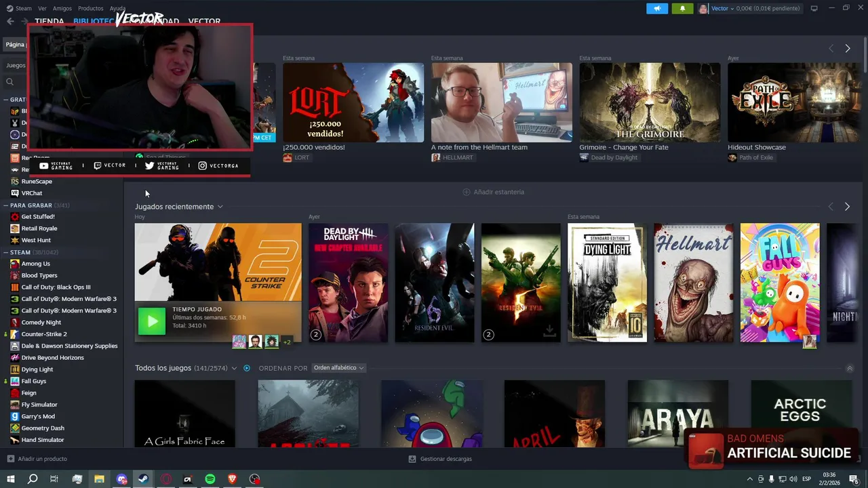Screen dimensions: 868x488
Task: Open Discord from the taskbar
Action: 121,479
